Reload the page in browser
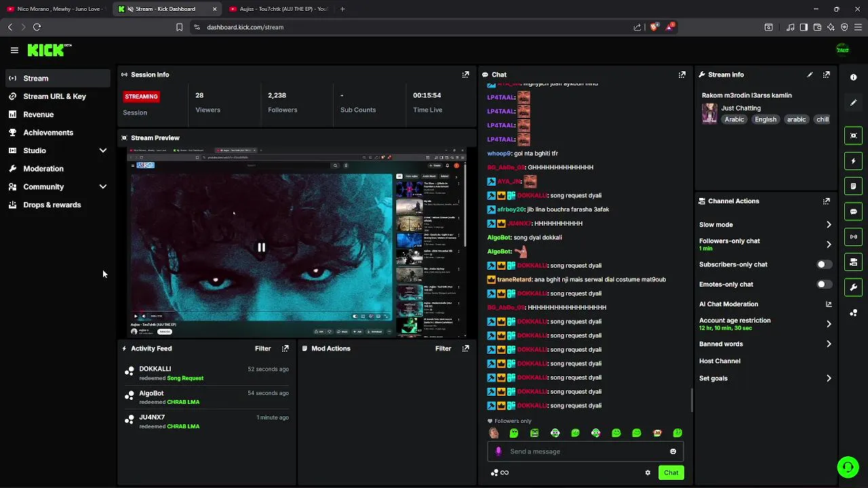The image size is (868, 488). pos(37,27)
